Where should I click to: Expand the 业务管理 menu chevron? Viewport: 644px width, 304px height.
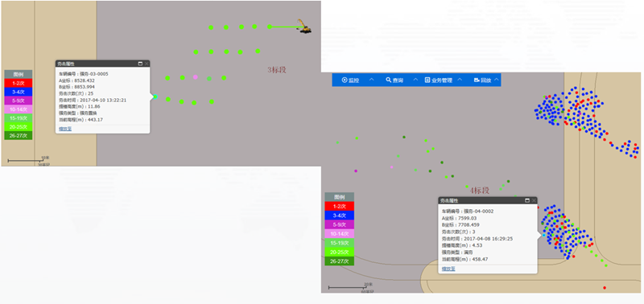(460, 80)
